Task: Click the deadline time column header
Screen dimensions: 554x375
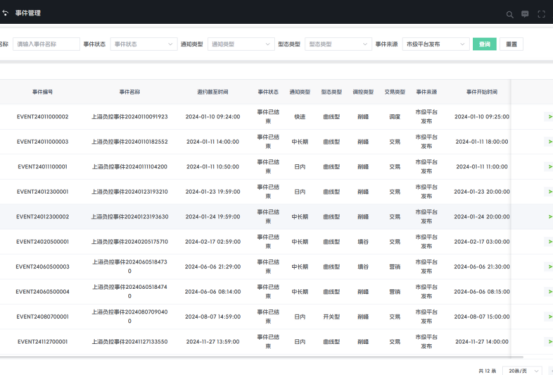Action: pos(213,92)
